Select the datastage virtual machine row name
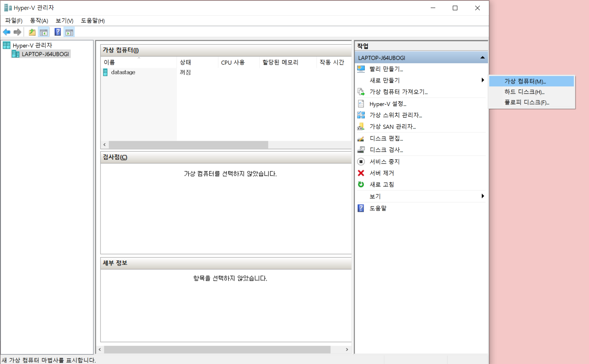Image resolution: width=589 pixels, height=364 pixels. point(123,72)
